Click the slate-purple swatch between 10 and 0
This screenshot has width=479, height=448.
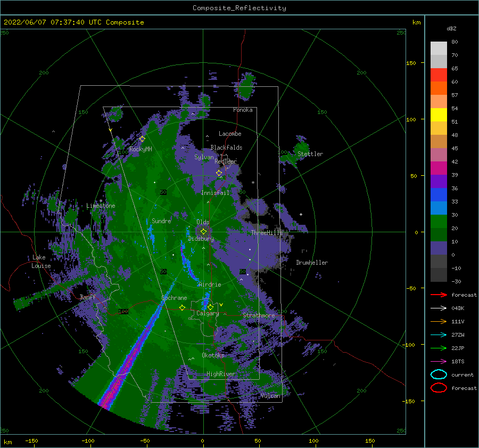point(439,248)
